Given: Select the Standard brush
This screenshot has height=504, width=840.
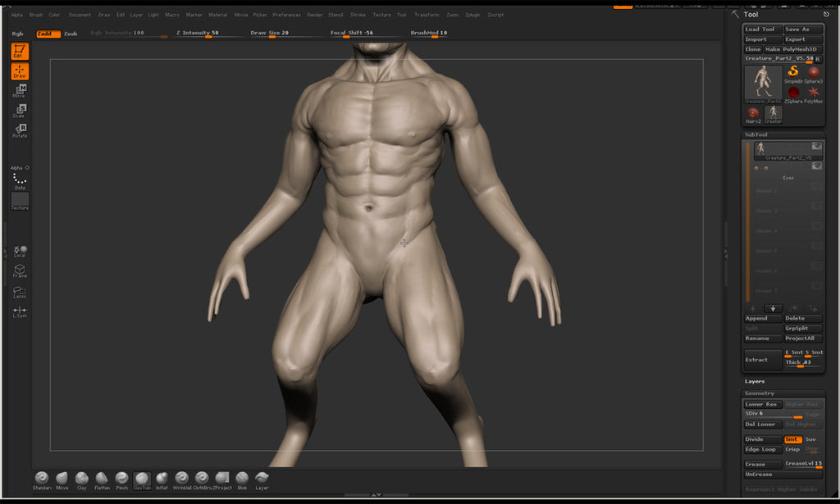Looking at the screenshot, I should [x=40, y=478].
